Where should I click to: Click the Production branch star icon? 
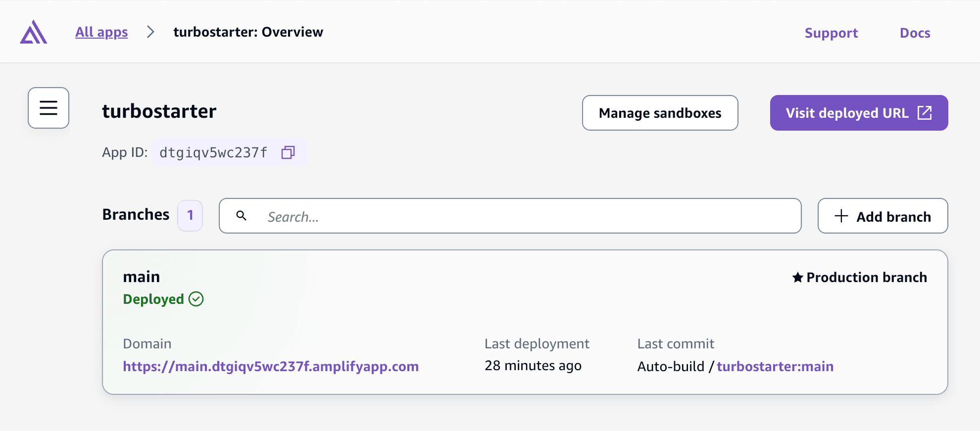click(x=797, y=277)
